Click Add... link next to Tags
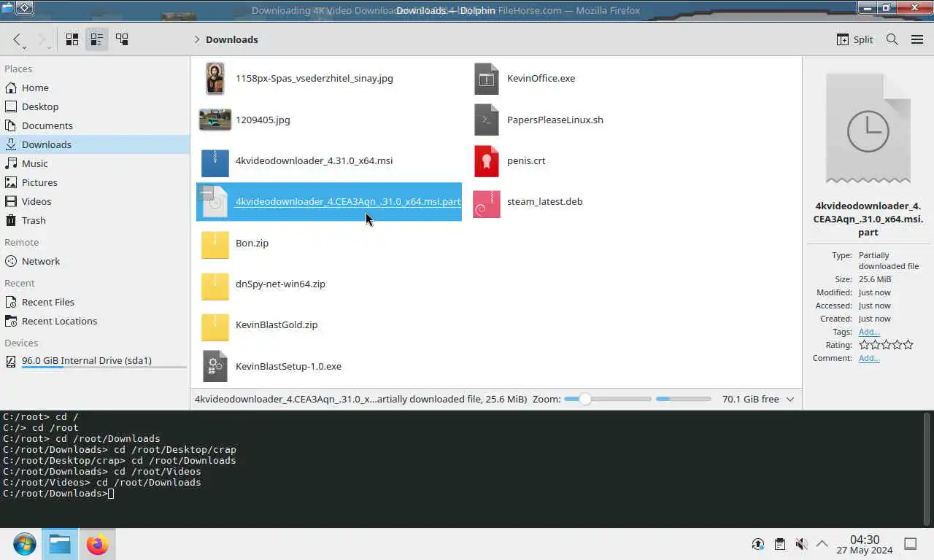The width and height of the screenshot is (934, 560). click(x=868, y=332)
